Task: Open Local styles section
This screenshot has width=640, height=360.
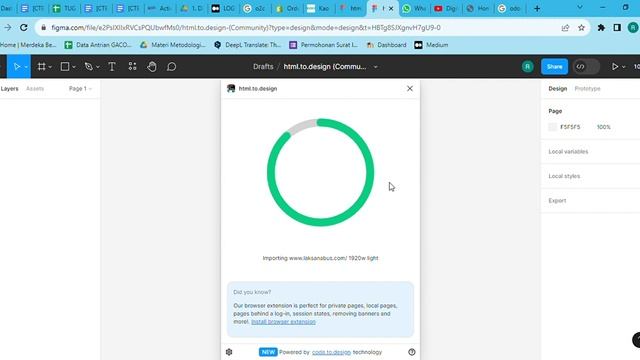Action: click(564, 176)
